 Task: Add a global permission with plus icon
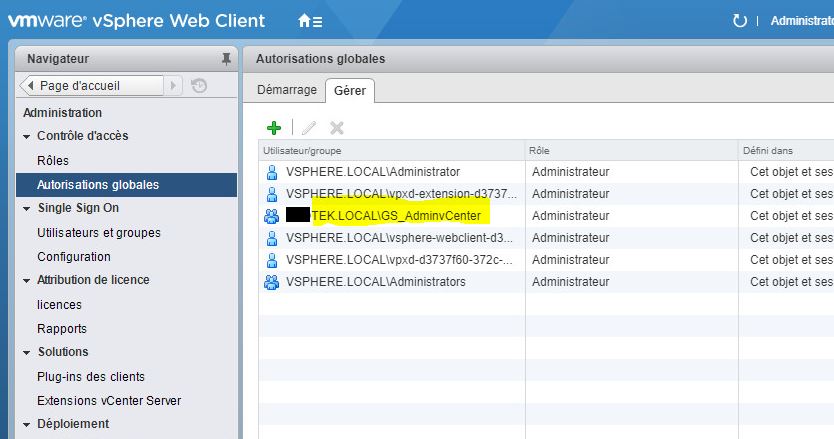point(274,128)
